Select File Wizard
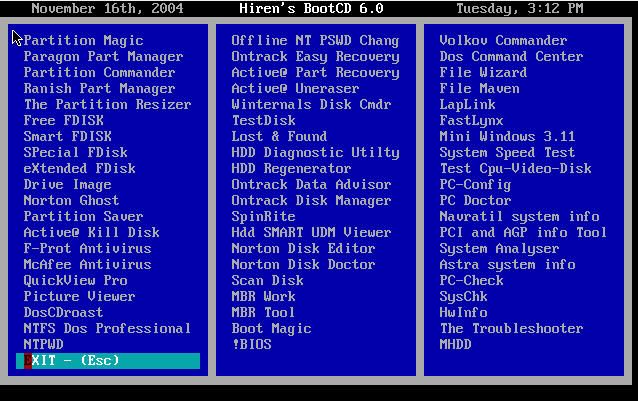The image size is (638, 401). pyautogui.click(x=483, y=72)
